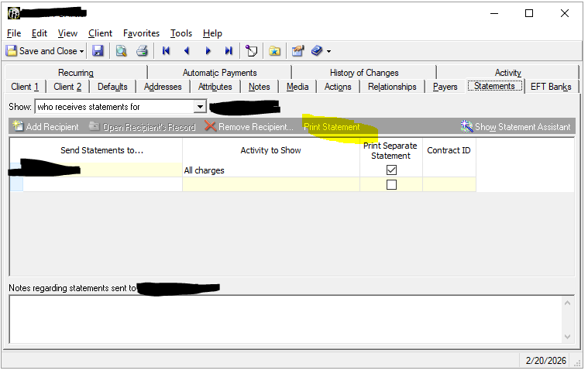
Task: Switch to the Activity tab
Action: pos(507,72)
